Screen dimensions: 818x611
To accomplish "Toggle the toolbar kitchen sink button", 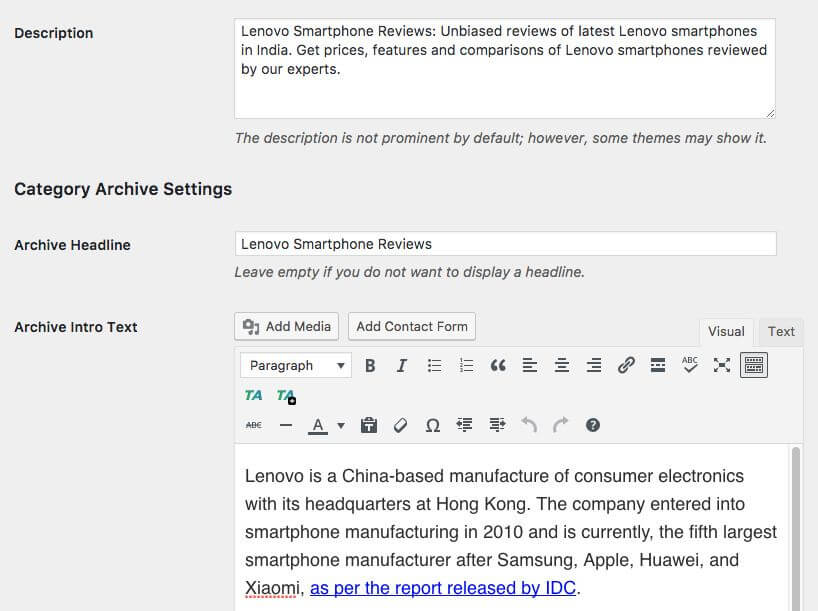I will (754, 366).
